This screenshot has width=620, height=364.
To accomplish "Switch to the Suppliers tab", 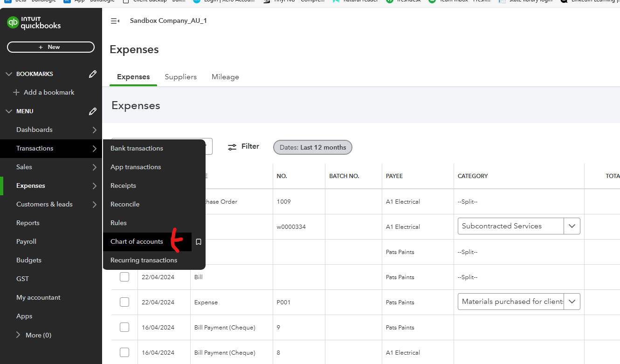I will pyautogui.click(x=180, y=77).
